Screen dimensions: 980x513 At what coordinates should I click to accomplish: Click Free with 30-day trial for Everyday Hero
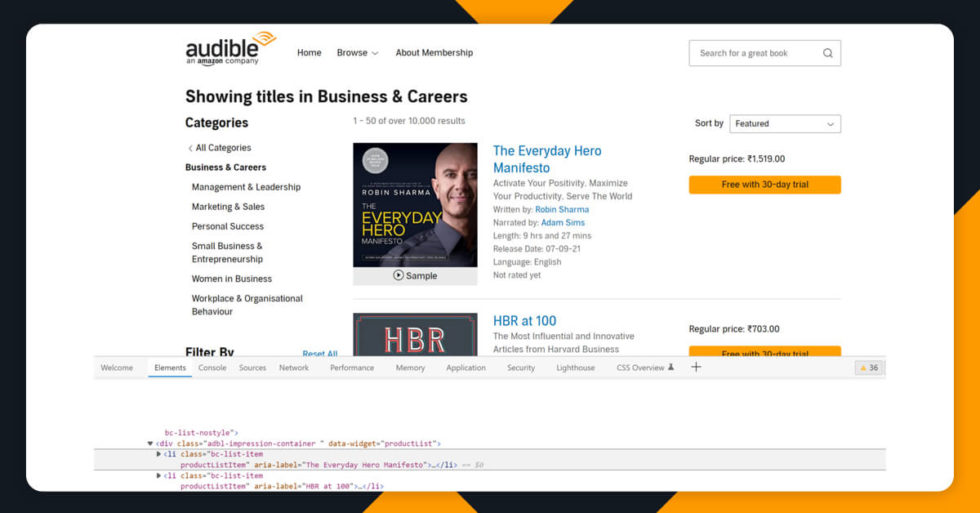pos(765,184)
